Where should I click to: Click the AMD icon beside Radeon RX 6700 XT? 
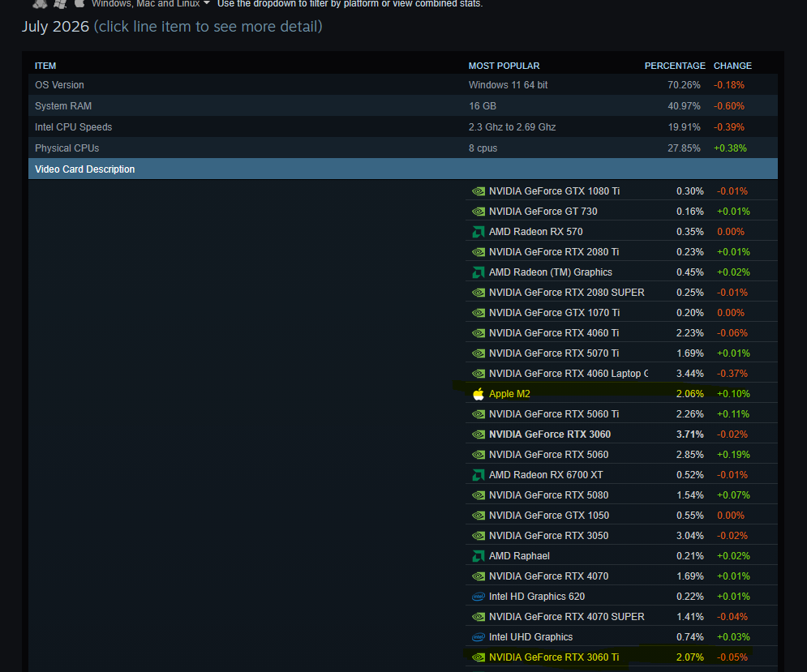coord(479,475)
